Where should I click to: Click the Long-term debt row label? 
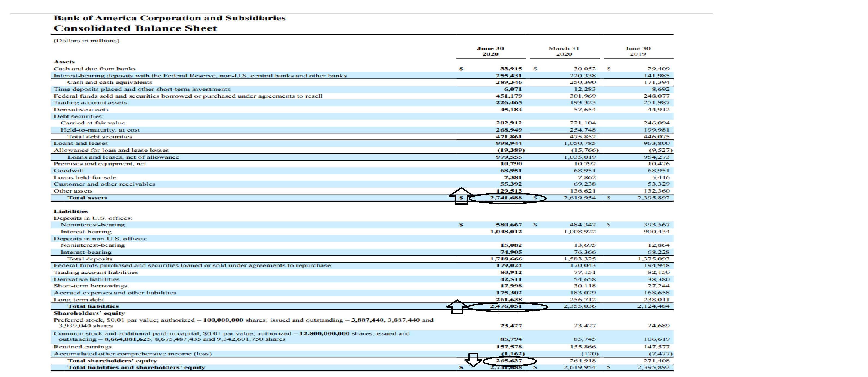[79, 300]
